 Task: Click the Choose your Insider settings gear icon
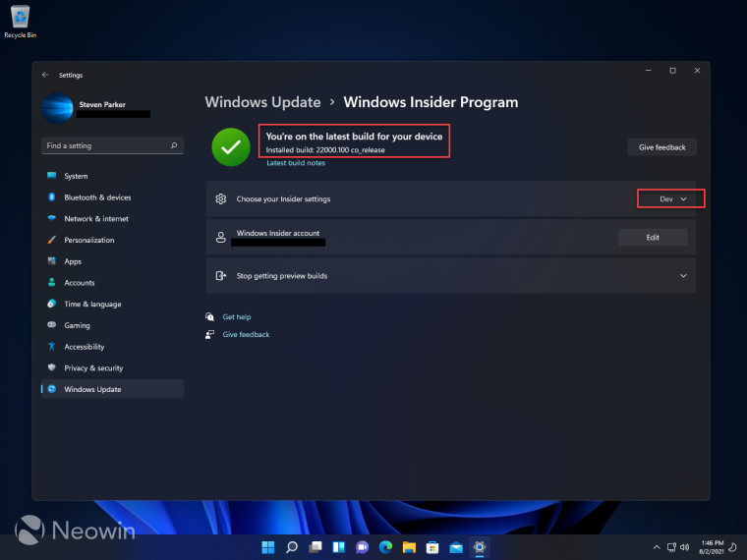click(x=220, y=199)
